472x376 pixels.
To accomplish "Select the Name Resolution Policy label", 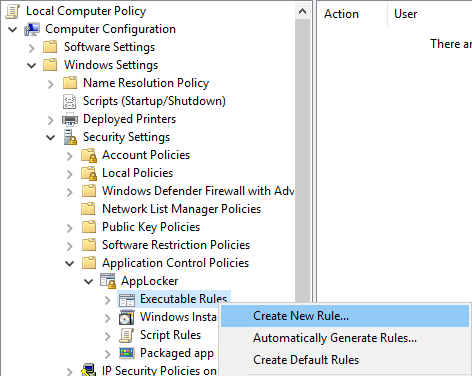I will pyautogui.click(x=146, y=83).
